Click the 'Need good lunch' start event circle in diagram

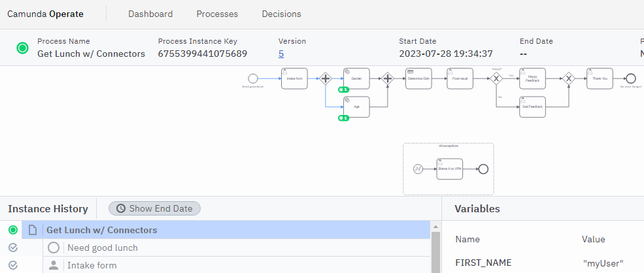253,78
